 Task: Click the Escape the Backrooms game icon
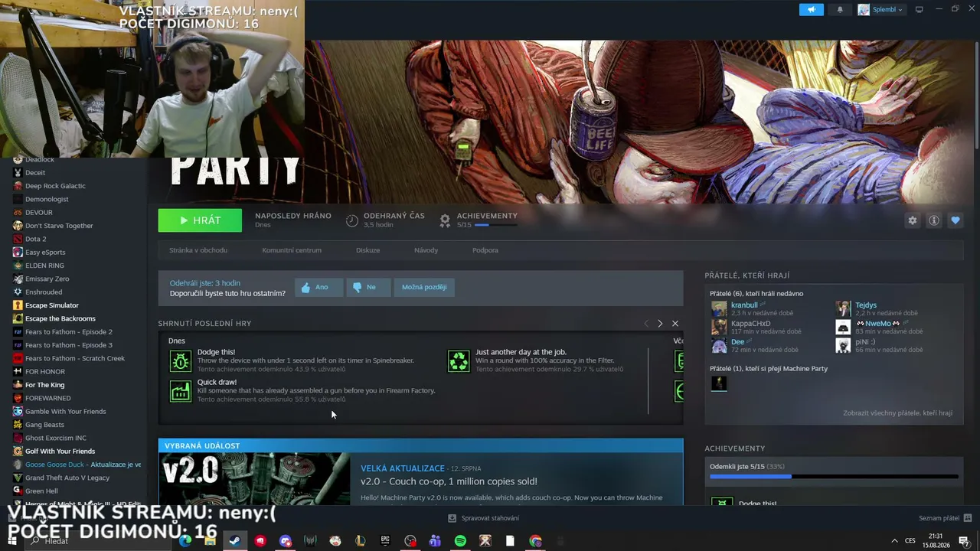[x=18, y=318]
